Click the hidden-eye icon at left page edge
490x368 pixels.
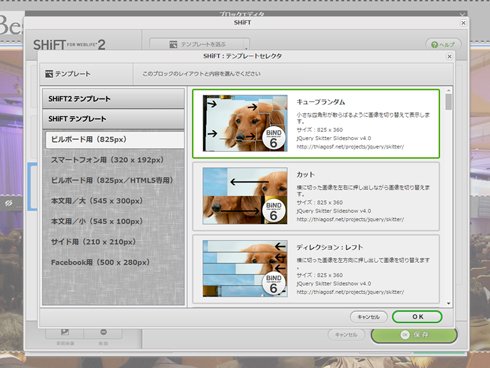point(9,203)
